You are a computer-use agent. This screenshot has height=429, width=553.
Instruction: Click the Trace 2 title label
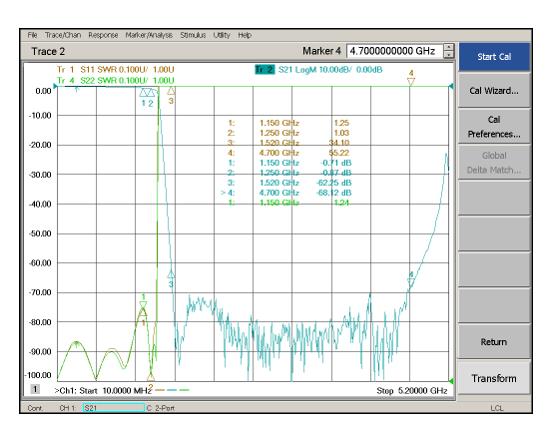click(48, 52)
